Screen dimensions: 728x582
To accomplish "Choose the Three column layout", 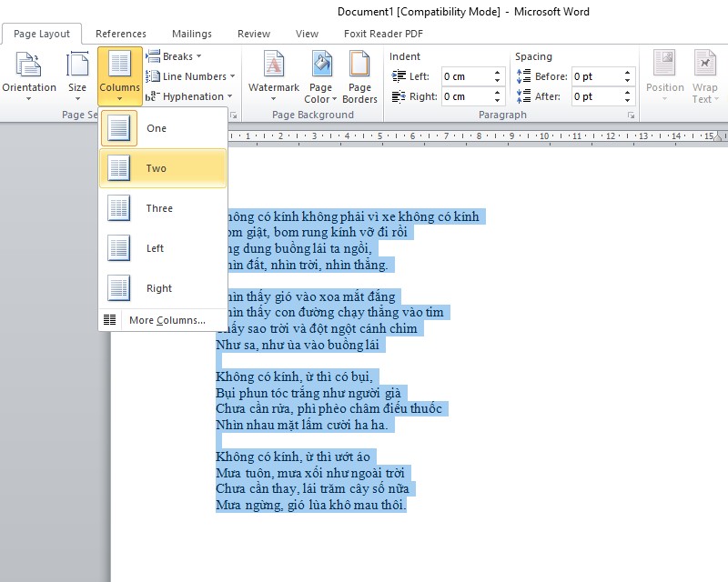I will pyautogui.click(x=163, y=208).
